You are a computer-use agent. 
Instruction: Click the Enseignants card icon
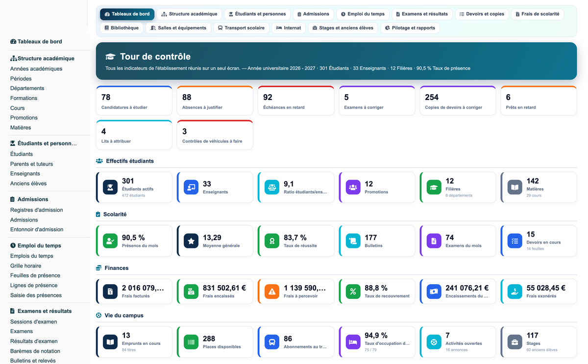click(191, 187)
